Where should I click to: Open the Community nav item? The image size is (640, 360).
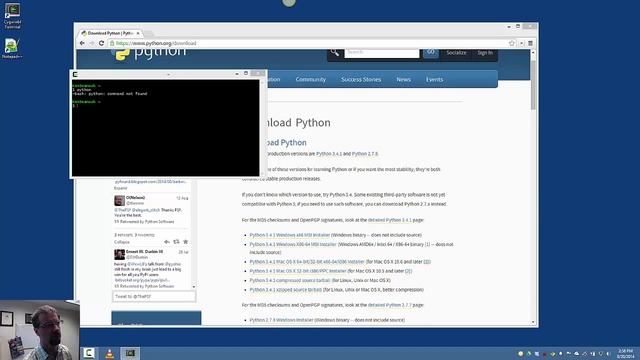[x=311, y=80]
